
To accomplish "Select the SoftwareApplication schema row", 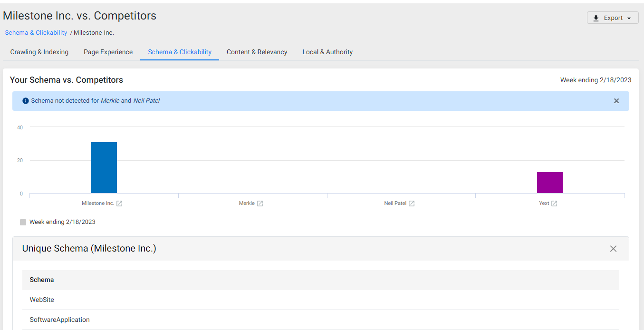I will [321, 320].
